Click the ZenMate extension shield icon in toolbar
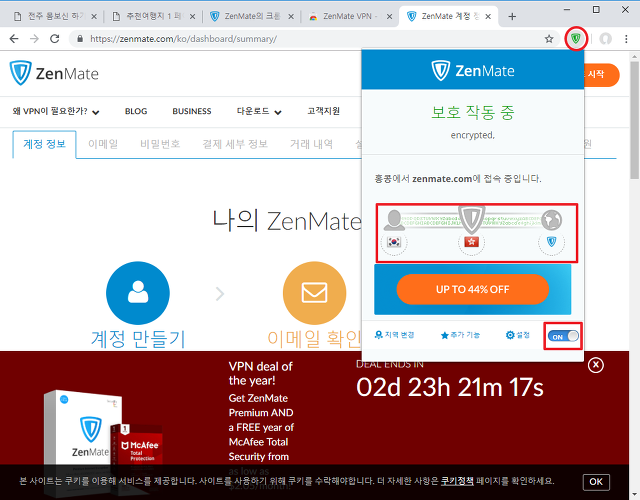The width and height of the screenshot is (640, 500). click(x=576, y=39)
